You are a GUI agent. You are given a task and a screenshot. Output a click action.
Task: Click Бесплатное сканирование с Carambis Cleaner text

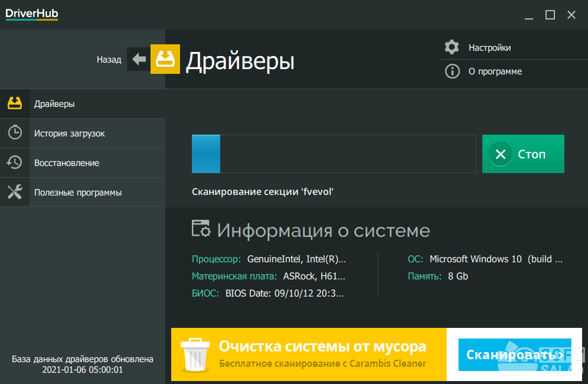(322, 364)
